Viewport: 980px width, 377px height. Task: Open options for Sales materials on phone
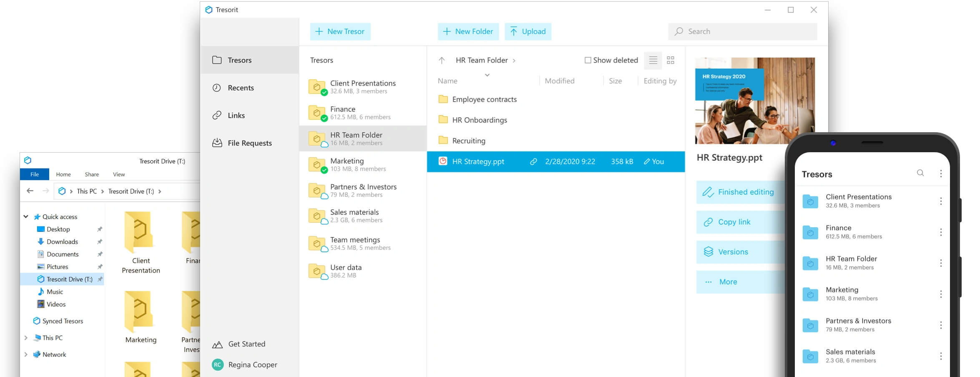tap(941, 356)
